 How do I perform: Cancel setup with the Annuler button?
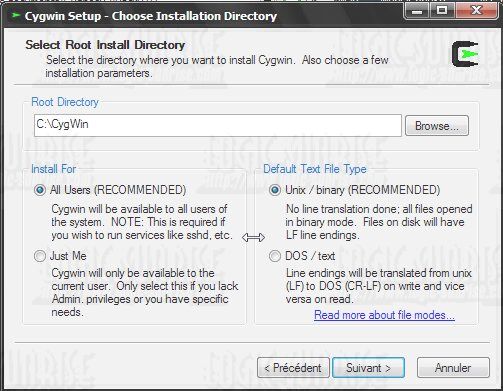453,368
